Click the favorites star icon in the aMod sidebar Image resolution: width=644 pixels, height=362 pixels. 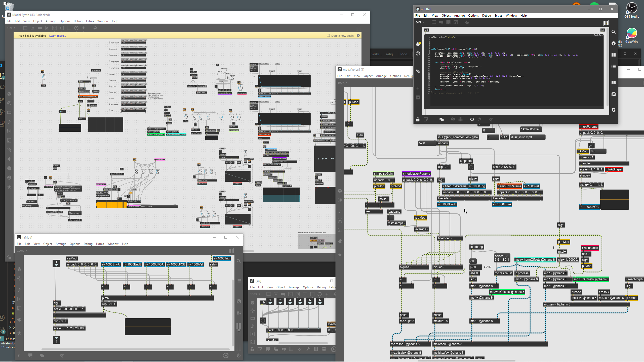[19, 333]
